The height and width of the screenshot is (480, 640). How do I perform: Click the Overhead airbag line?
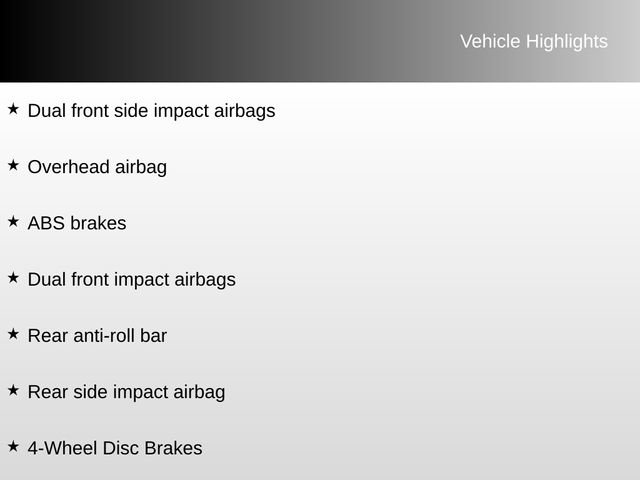click(97, 167)
